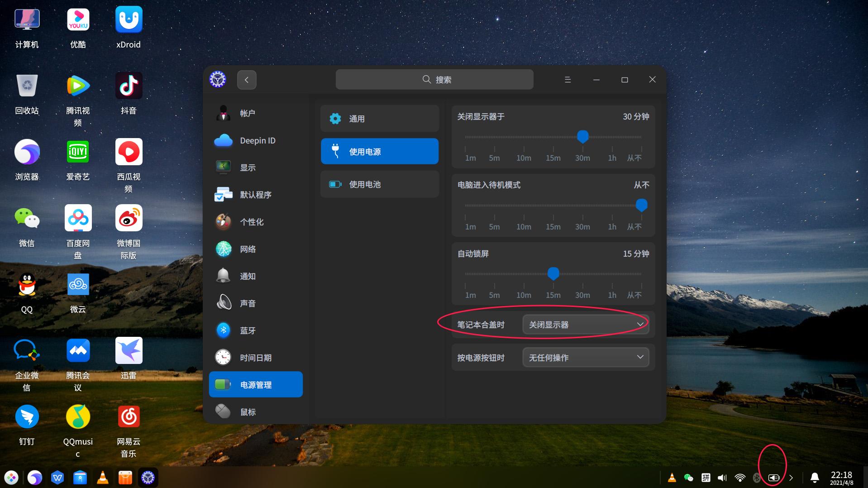Open the WPS icon in the dock

(57, 478)
